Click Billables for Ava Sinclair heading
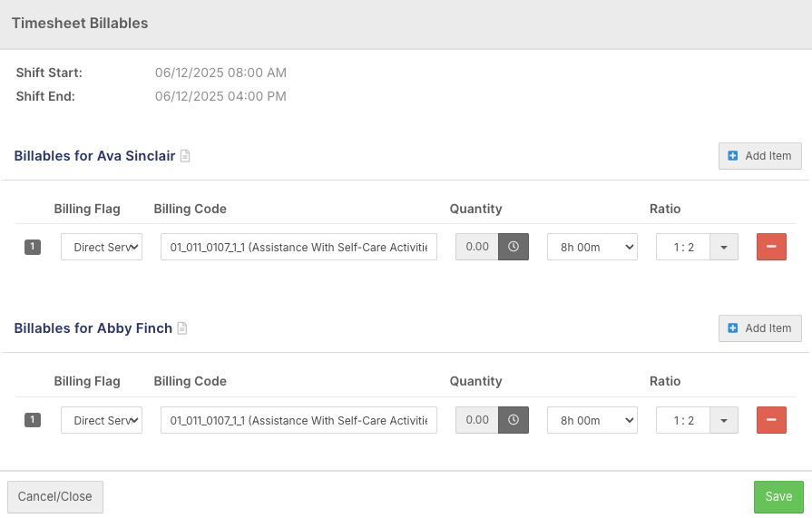This screenshot has width=812, height=518. (94, 156)
